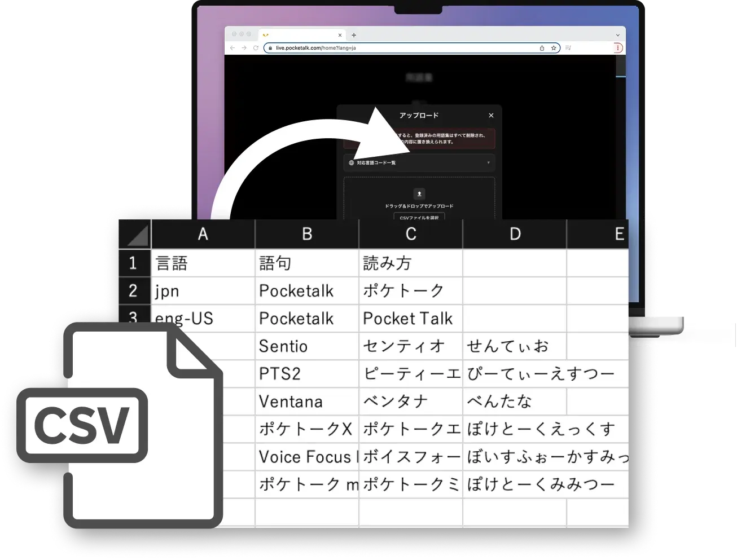
Task: Bookmark the page with the star icon
Action: 554,48
